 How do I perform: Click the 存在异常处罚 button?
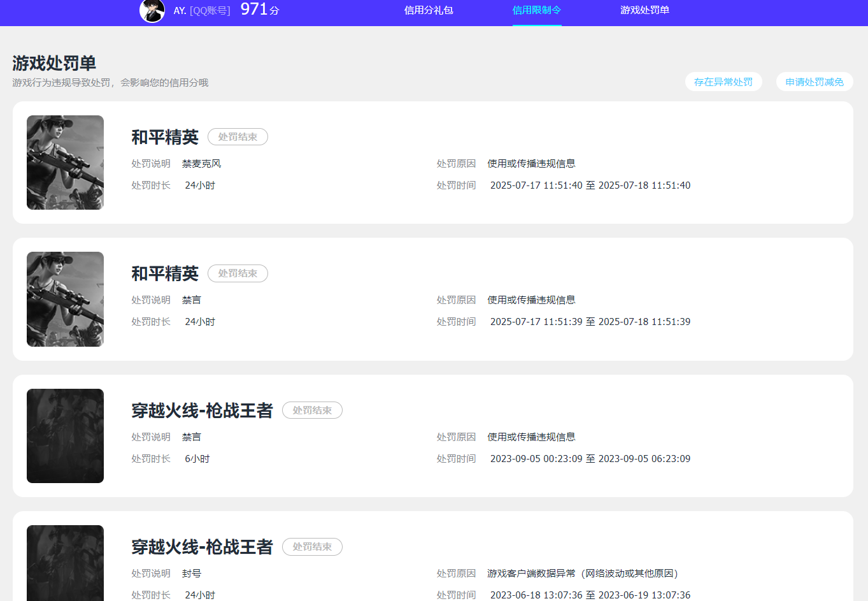click(x=723, y=82)
